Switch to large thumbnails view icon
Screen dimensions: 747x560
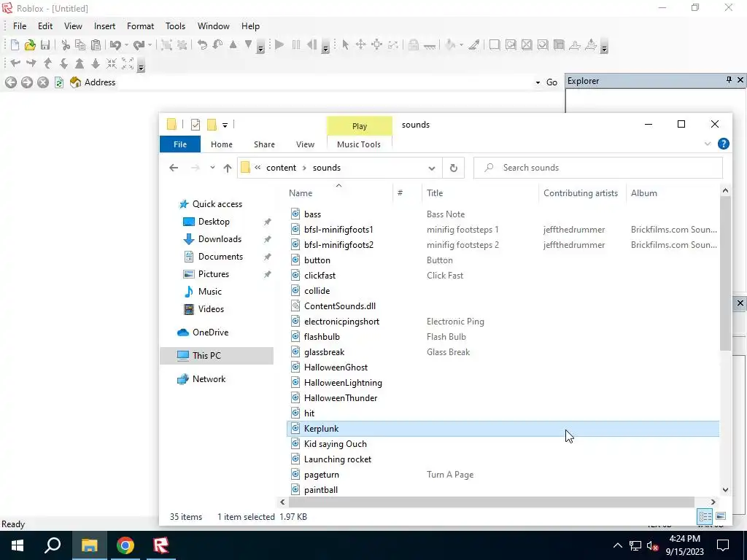point(721,516)
